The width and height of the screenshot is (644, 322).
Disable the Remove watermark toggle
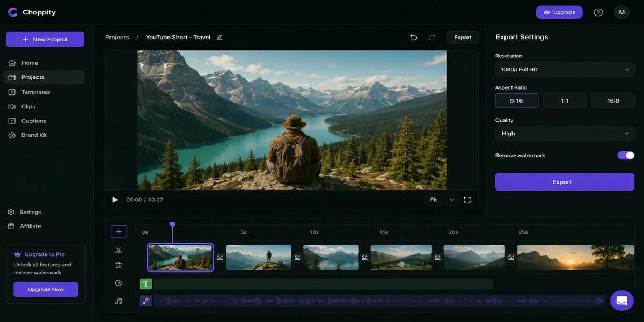pyautogui.click(x=626, y=155)
